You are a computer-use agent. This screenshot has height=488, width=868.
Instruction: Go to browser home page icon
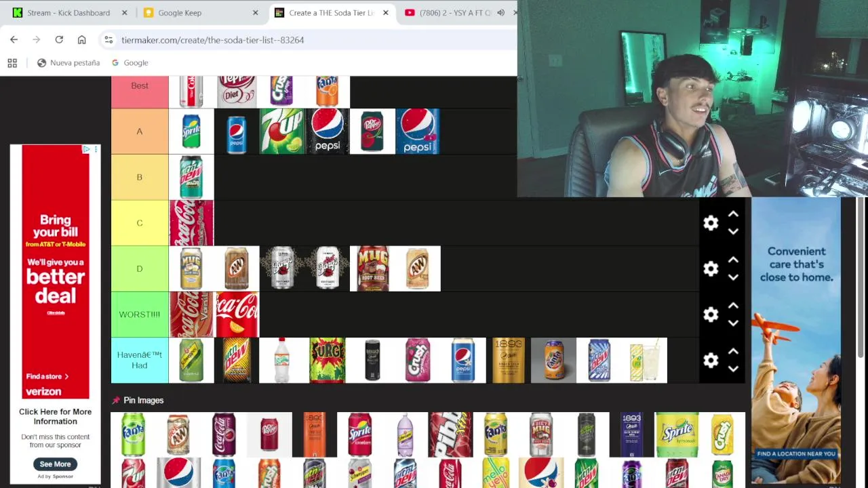click(81, 40)
